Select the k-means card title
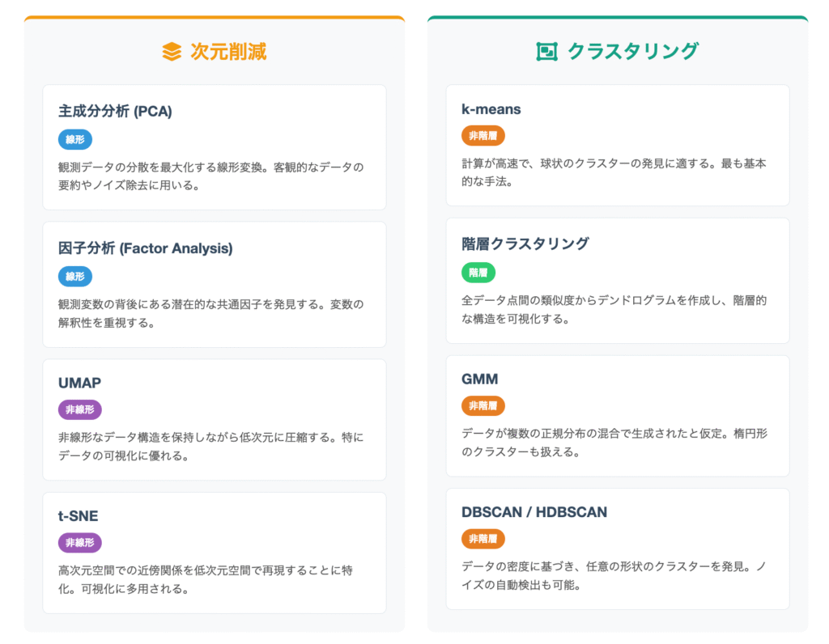 click(491, 109)
